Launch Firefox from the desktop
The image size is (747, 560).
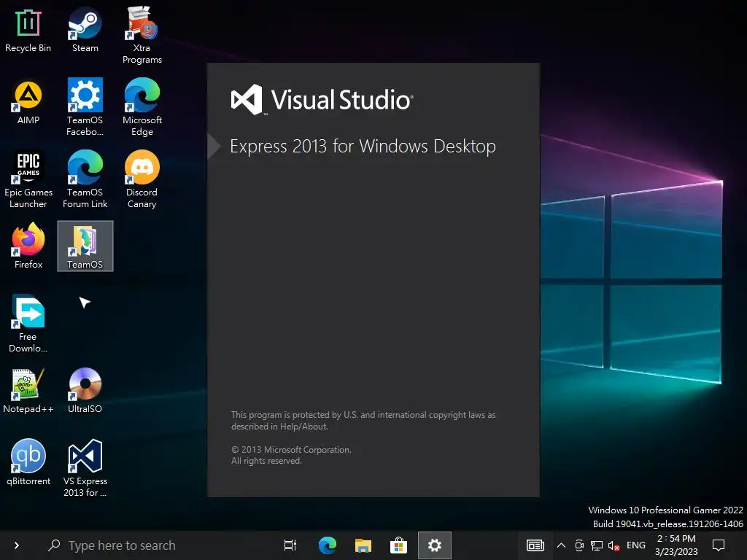(x=28, y=246)
